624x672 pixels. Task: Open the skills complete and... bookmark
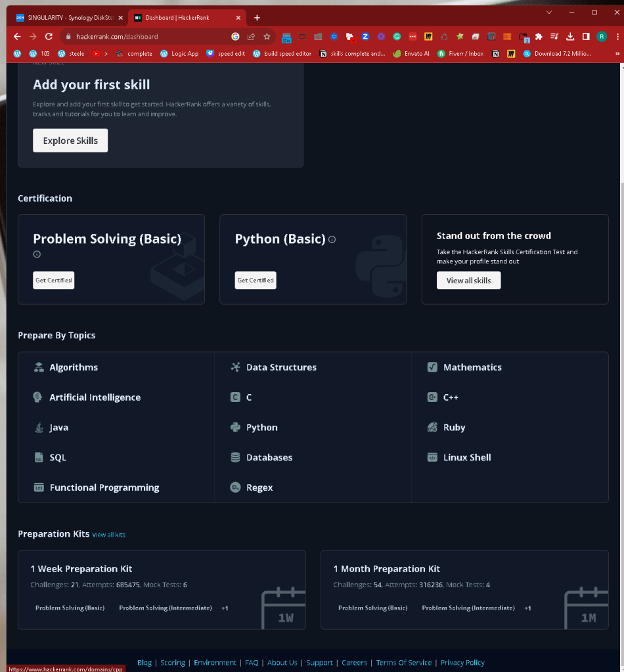(352, 54)
